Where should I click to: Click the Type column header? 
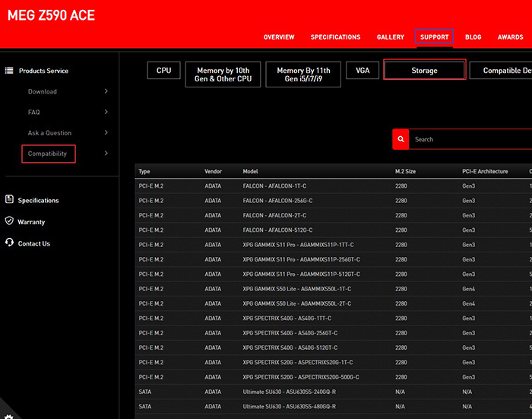coord(144,171)
